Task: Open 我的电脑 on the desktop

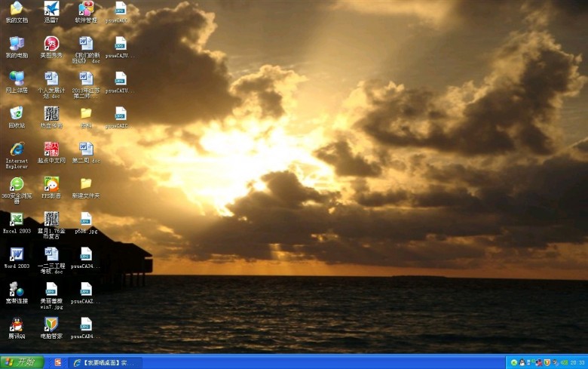Action: click(x=16, y=44)
